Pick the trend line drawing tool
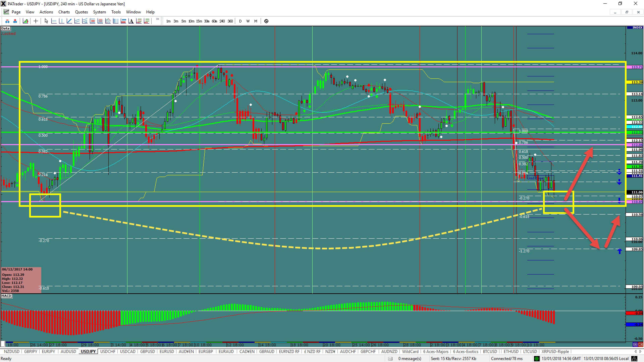 click(x=69, y=21)
